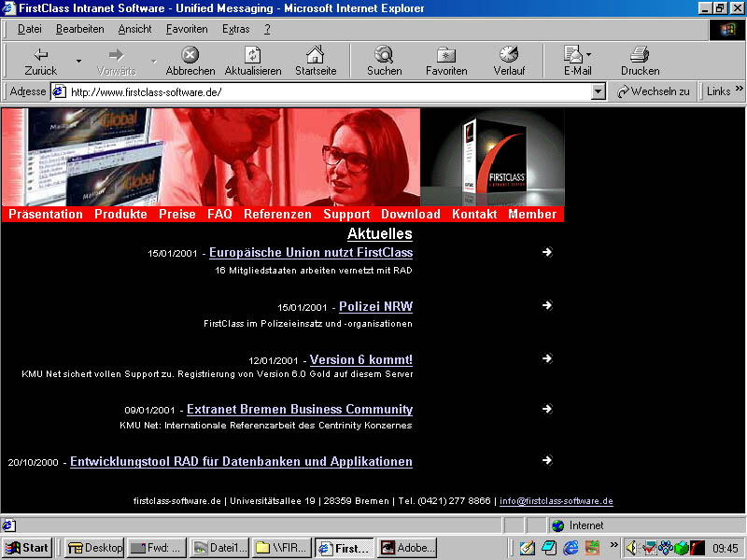
Task: Open the Download navigation link
Action: [x=410, y=214]
